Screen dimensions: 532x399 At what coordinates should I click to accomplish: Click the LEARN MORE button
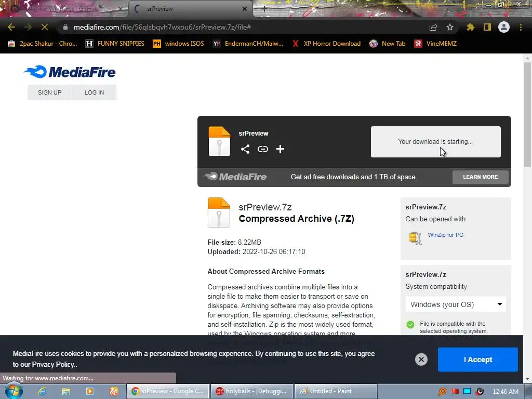pyautogui.click(x=481, y=177)
